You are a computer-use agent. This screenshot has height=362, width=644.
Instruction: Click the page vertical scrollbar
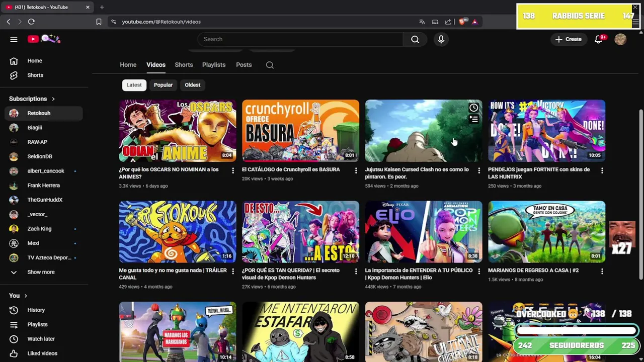(640, 194)
